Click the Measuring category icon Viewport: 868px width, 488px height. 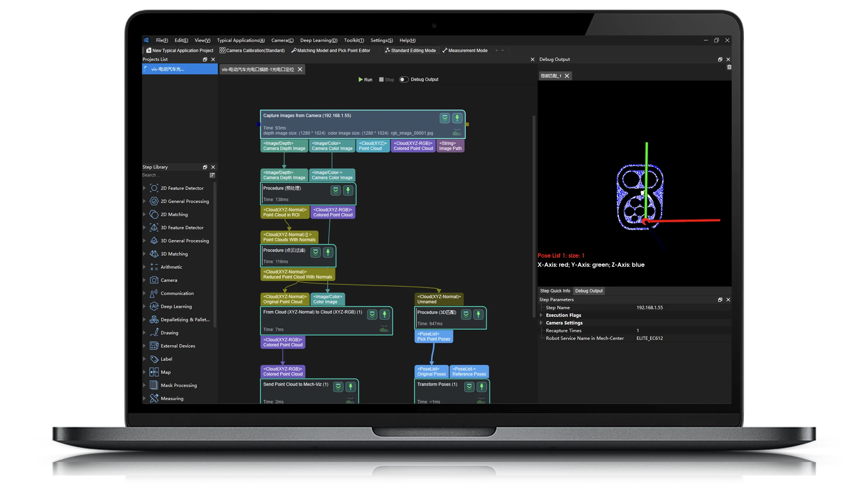pyautogui.click(x=154, y=398)
